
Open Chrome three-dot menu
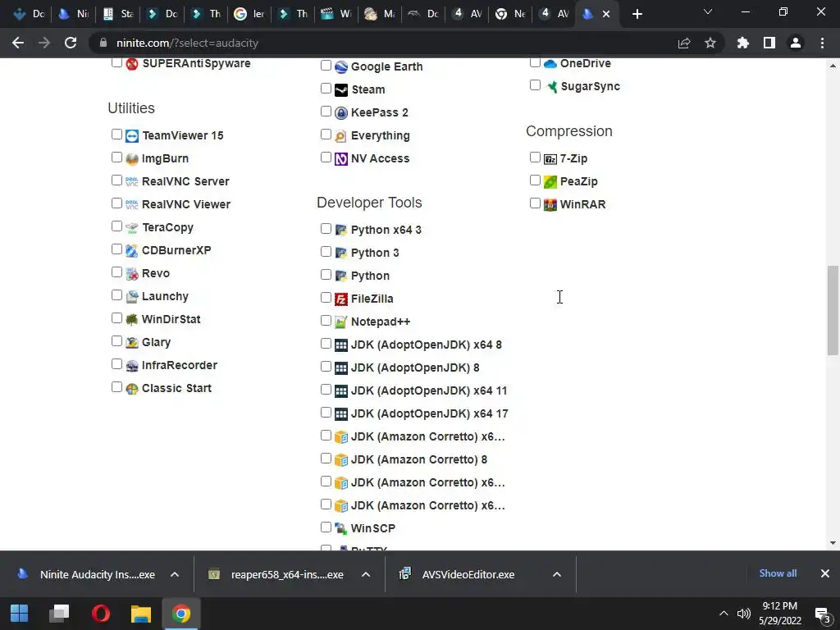(822, 43)
